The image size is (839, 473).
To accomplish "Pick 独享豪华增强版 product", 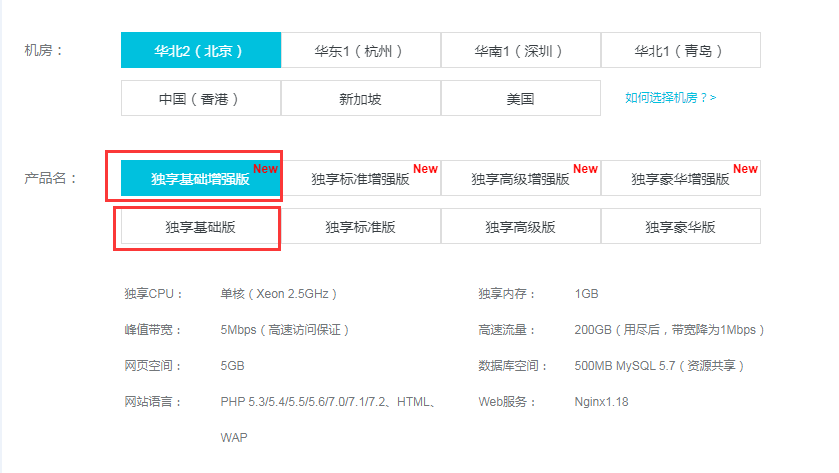I will 681,178.
